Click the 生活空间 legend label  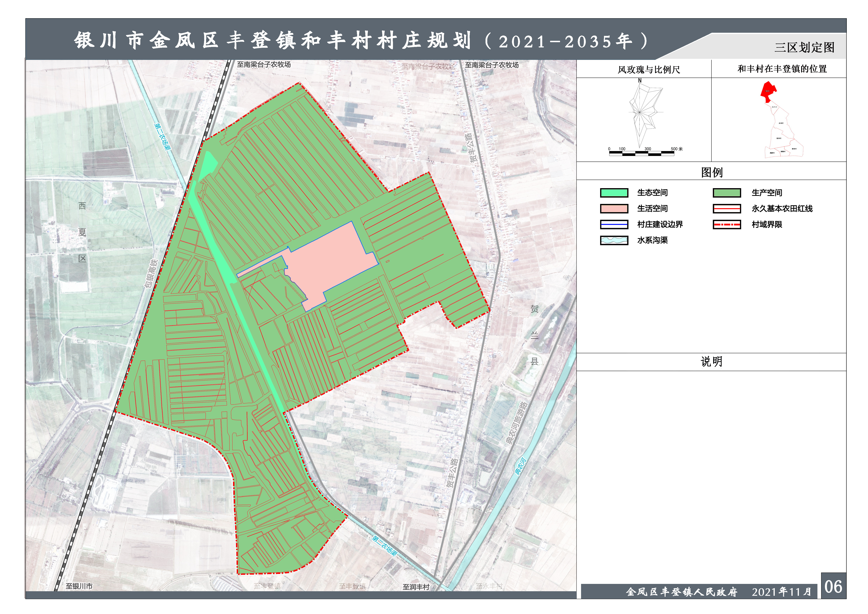pyautogui.click(x=652, y=209)
